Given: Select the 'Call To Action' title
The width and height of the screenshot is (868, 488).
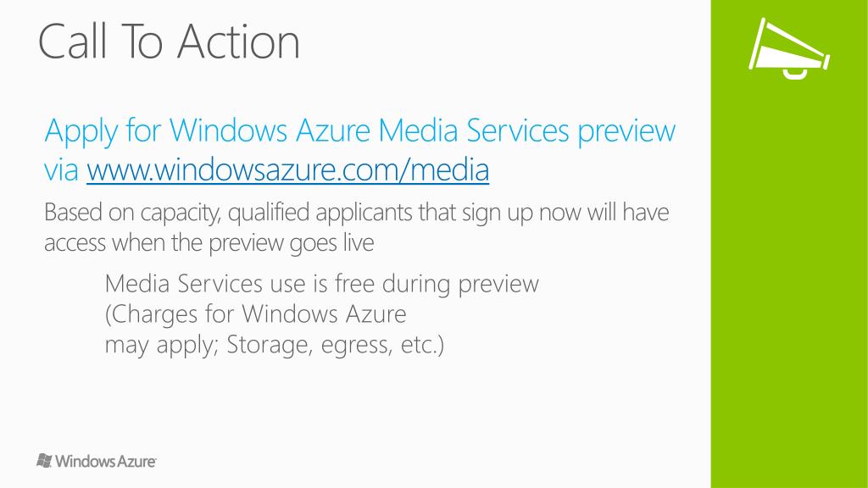Looking at the screenshot, I should 170,42.
